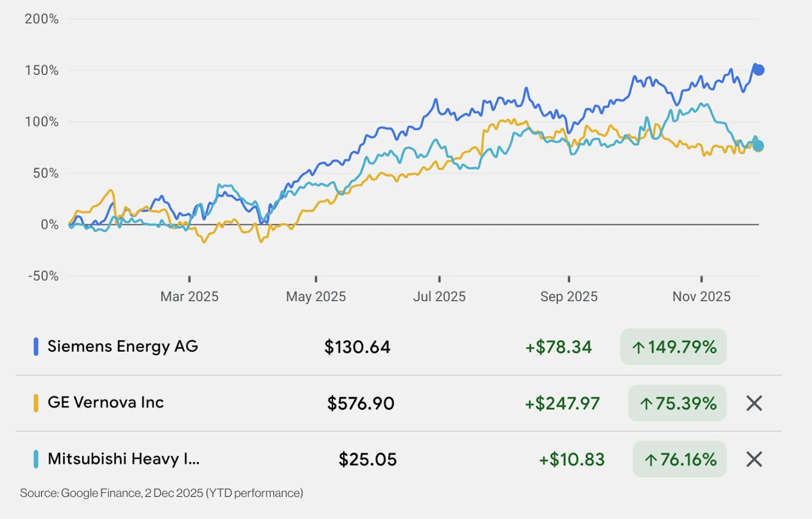Screen dimensions: 812x519
Task: Click the Mitsubishi Heavy teal color indicator
Action: click(35, 459)
